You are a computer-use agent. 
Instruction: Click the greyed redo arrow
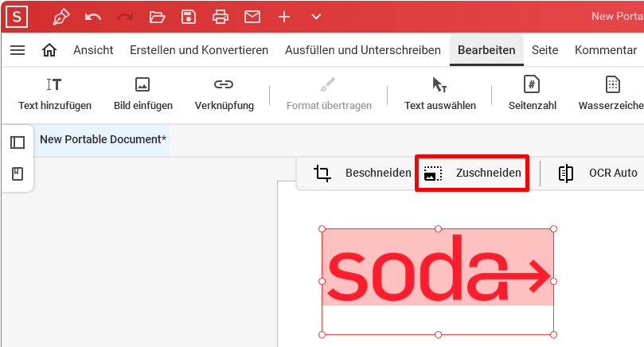click(x=125, y=17)
